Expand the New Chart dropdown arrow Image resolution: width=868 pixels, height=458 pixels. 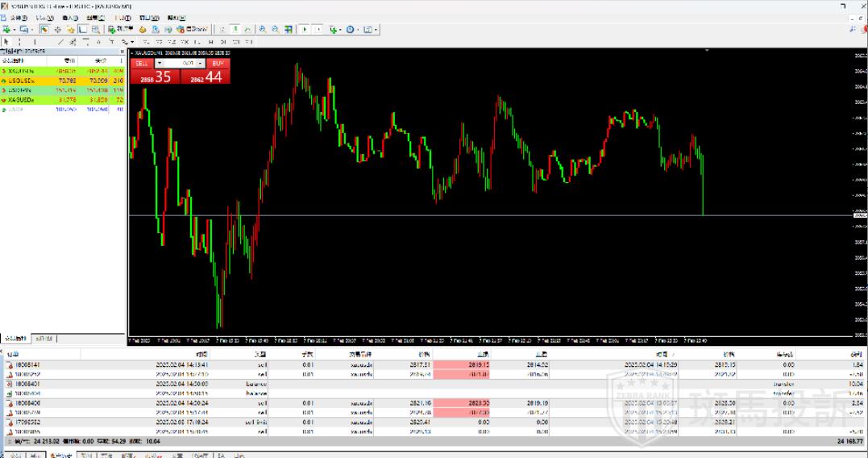point(14,30)
